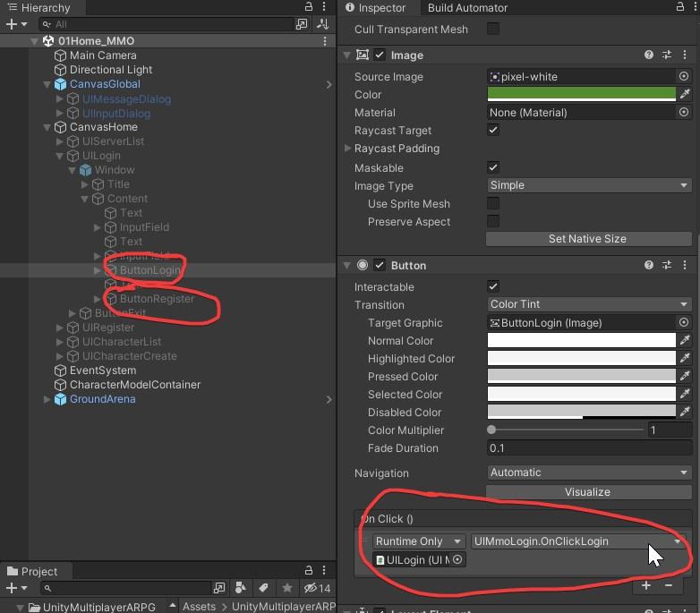Disable the Image component checkbox
Screen dimensions: 700x613
tap(379, 55)
